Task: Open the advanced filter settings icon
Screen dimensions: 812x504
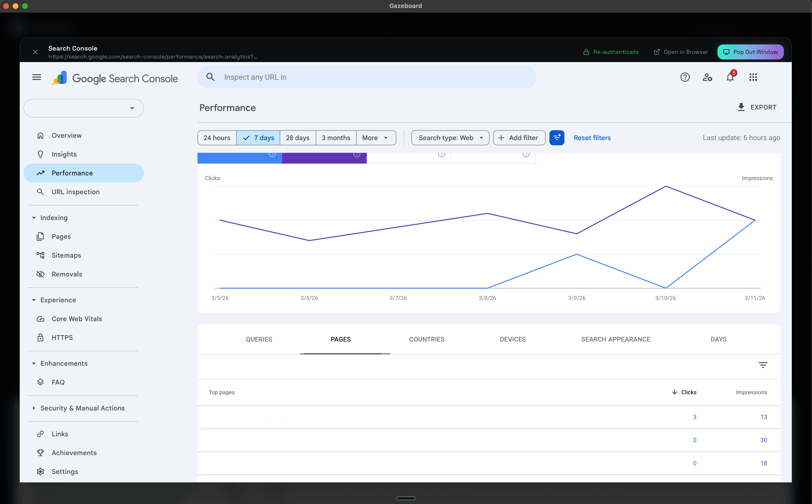Action: tap(557, 138)
